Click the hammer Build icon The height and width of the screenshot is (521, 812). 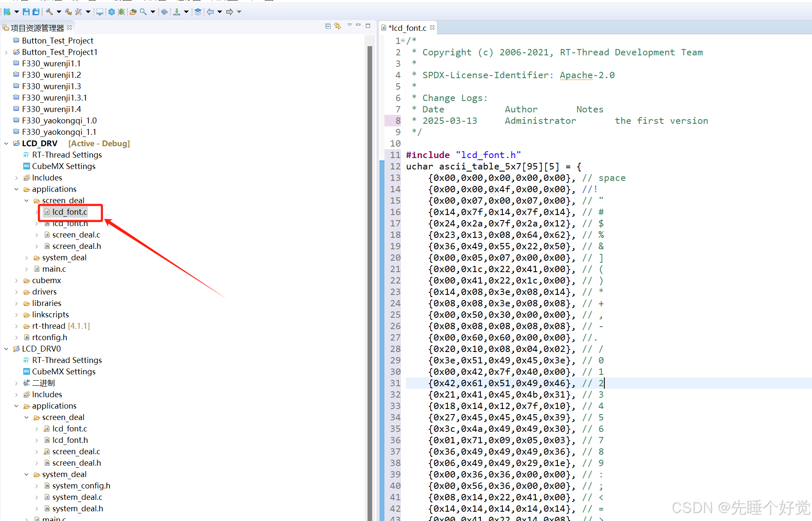click(x=49, y=12)
